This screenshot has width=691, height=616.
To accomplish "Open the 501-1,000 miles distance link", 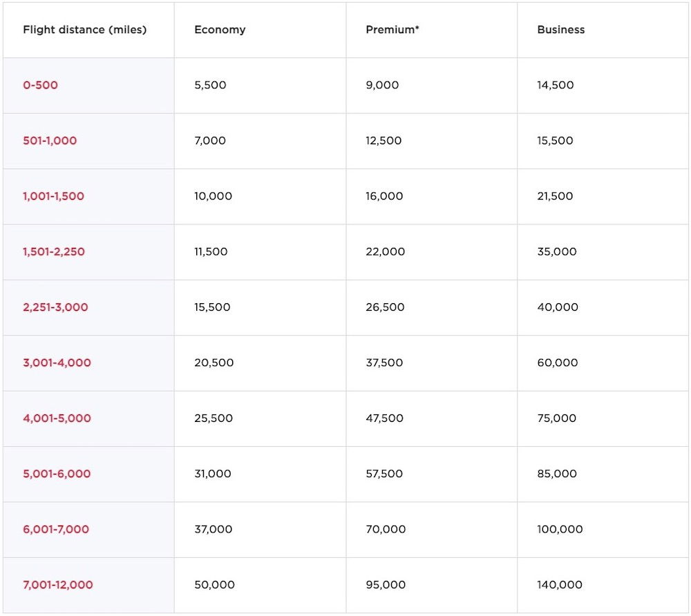I will point(50,141).
